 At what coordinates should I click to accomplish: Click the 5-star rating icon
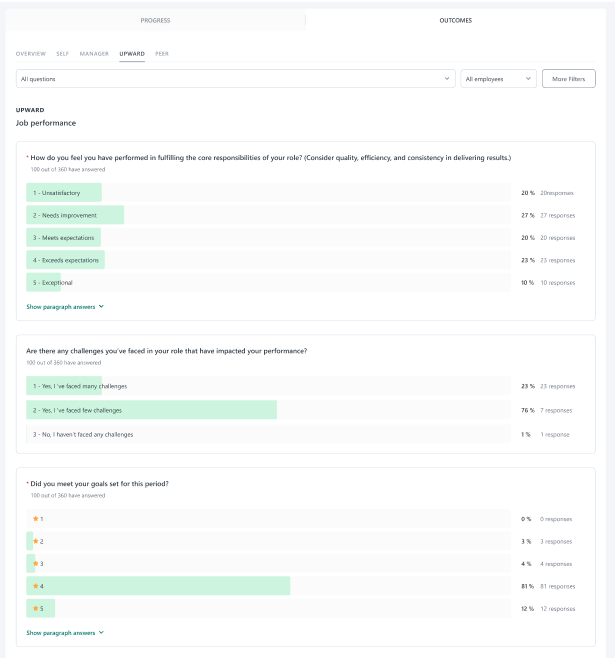tap(36, 608)
